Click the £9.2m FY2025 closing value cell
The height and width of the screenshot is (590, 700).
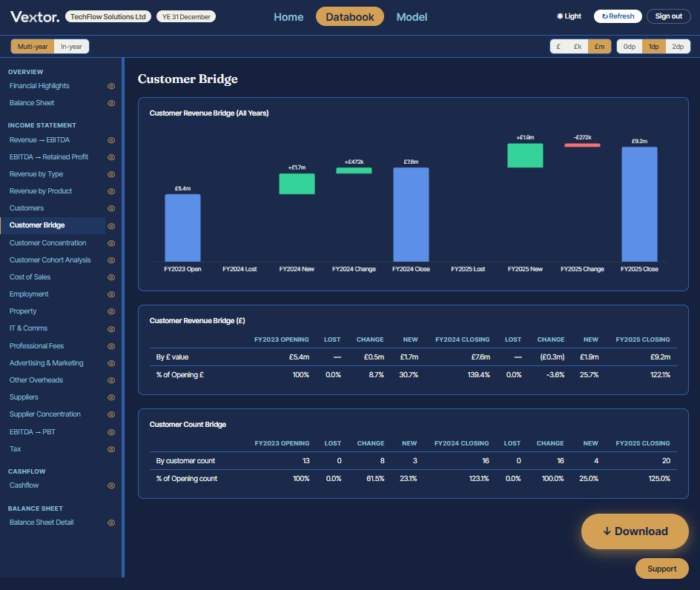pos(660,357)
